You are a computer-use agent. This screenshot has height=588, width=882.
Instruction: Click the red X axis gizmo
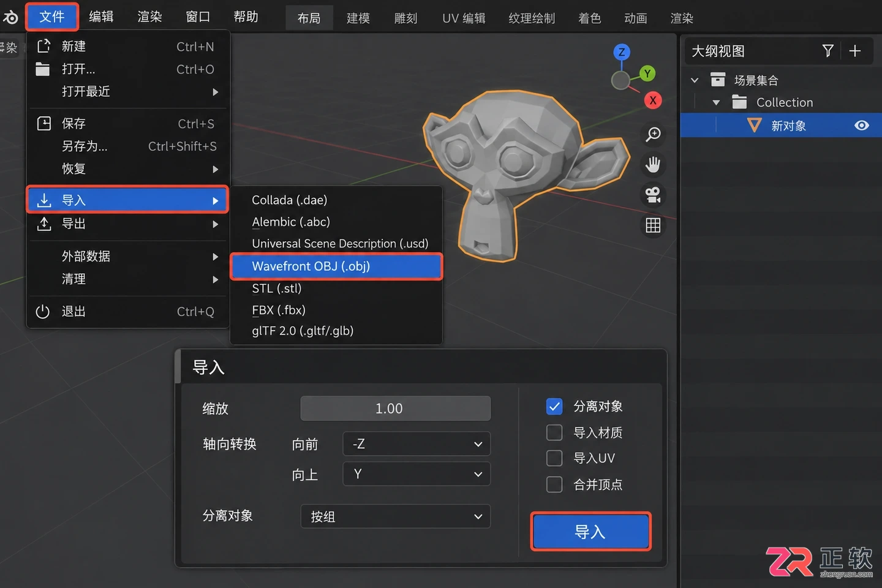pos(653,100)
